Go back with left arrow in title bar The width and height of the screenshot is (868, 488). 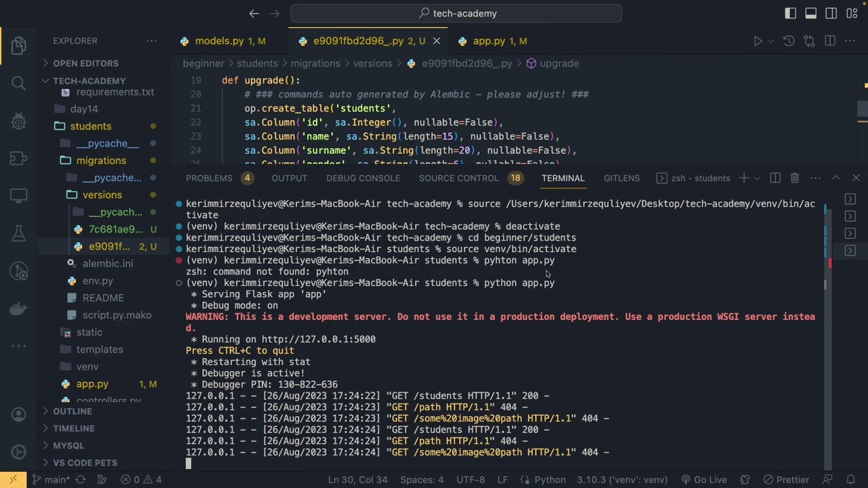254,14
